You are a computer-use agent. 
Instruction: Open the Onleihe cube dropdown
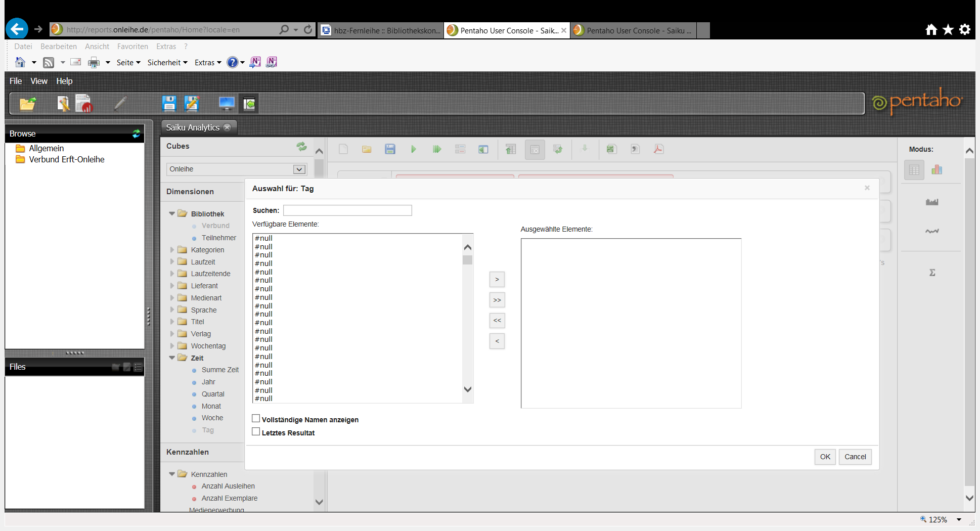(236, 169)
